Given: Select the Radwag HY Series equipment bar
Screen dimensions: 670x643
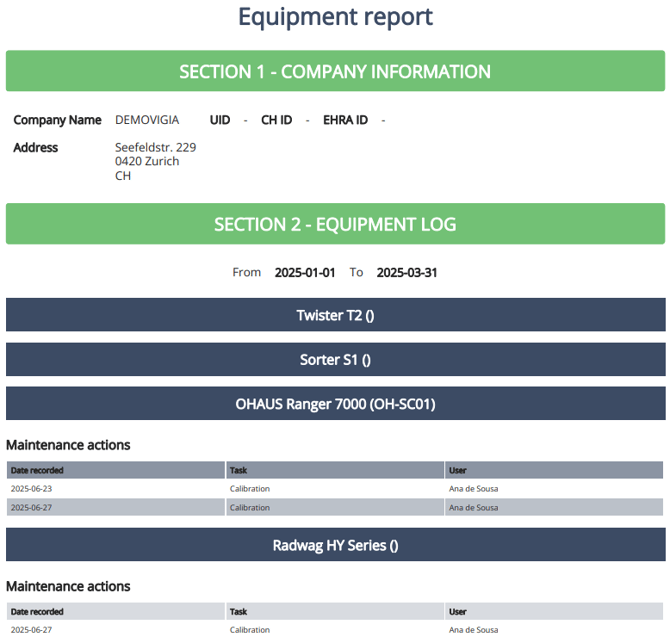Looking at the screenshot, I should (335, 545).
